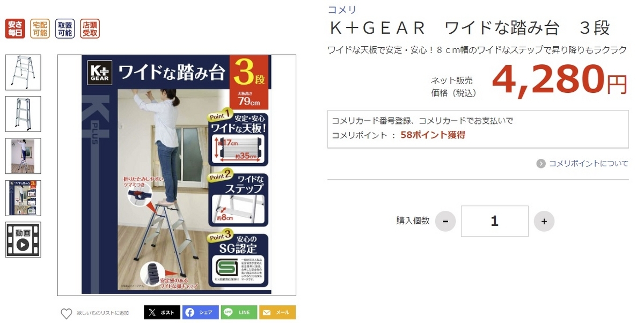This screenshot has width=644, height=323.
Task: Increase purchase quantity with plus button
Action: pos(544,221)
